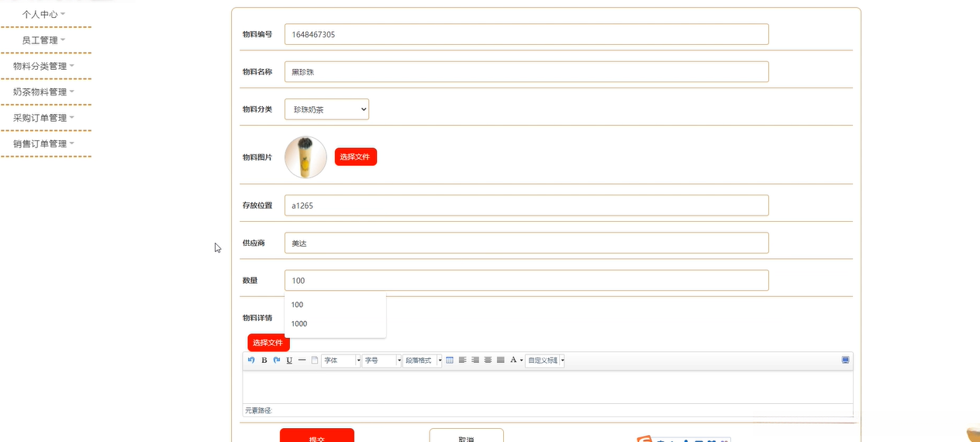
Task: Select the 1000 autocomplete suggestion
Action: click(335, 323)
